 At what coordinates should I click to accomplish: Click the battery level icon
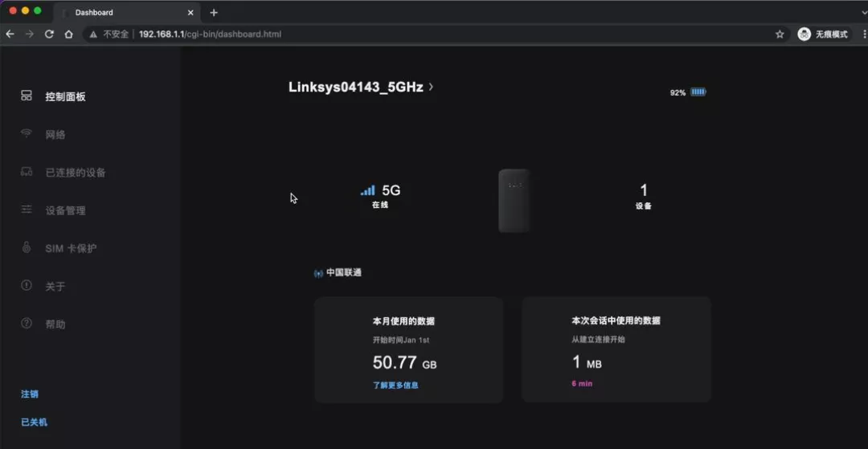(x=698, y=92)
